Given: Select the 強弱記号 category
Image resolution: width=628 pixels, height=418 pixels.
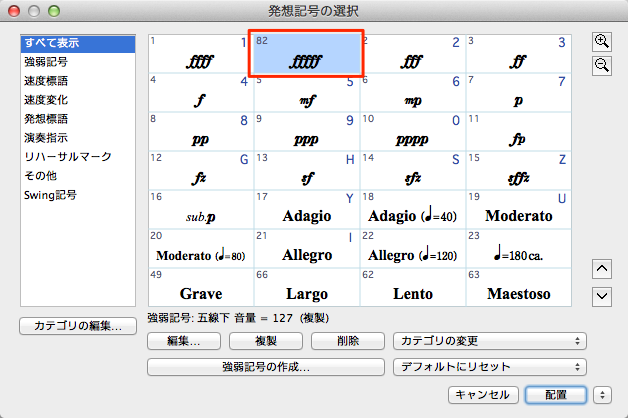Looking at the screenshot, I should tap(78, 62).
